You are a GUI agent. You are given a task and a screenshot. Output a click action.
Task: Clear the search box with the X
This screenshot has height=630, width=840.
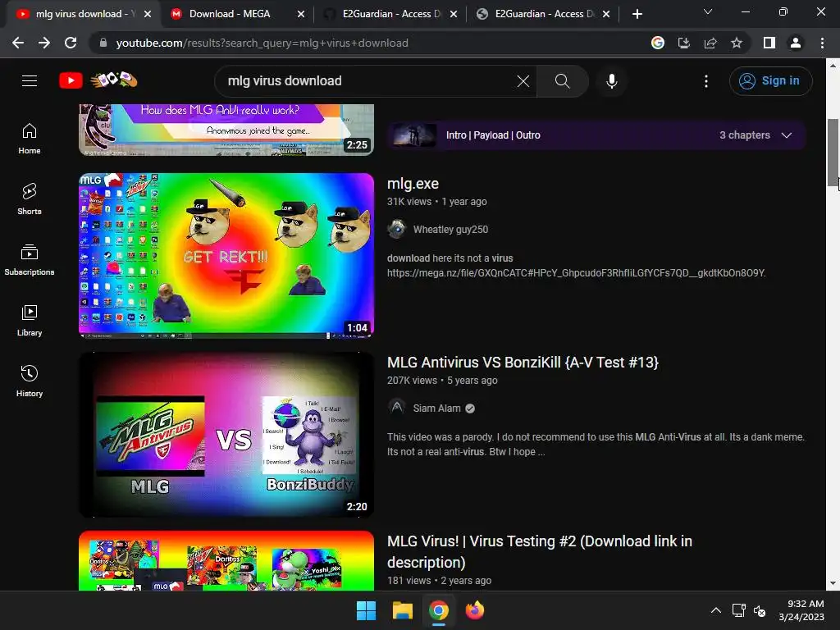(523, 81)
